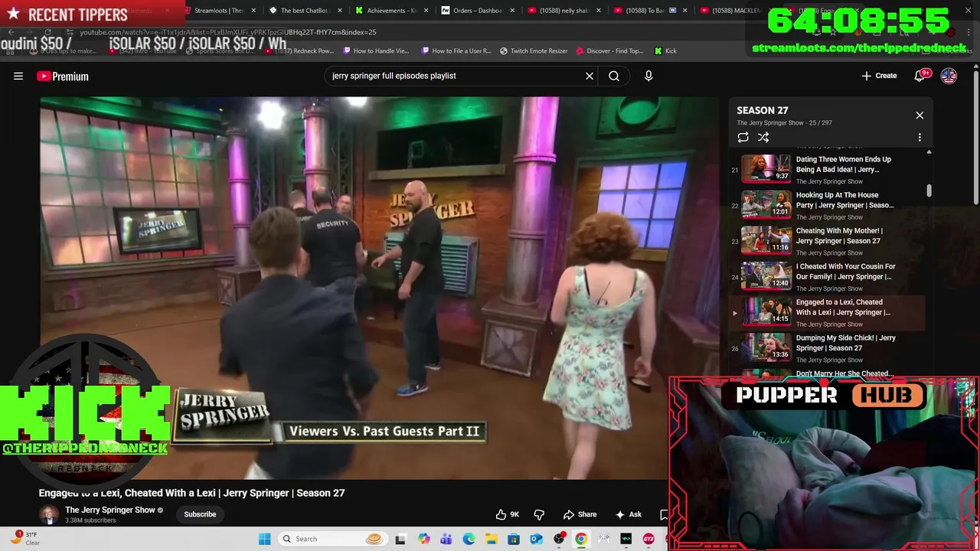Open the Windows Start menu
The width and height of the screenshot is (980, 551).
pos(264,539)
